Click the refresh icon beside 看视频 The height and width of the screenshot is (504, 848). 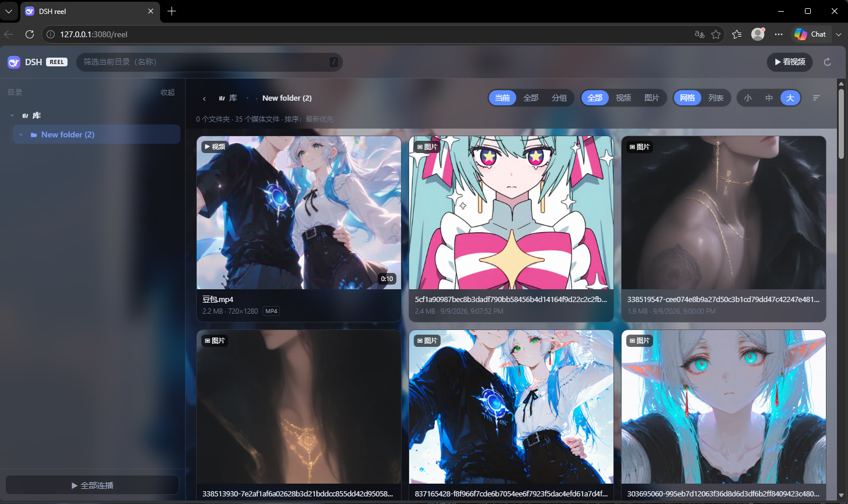point(827,62)
